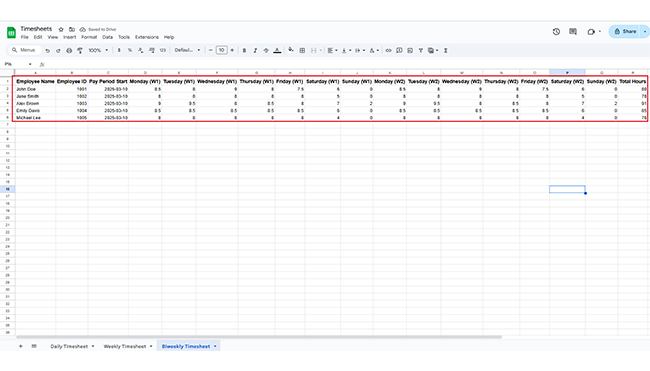Switch to the Weekly Timesheet tab
The width and height of the screenshot is (650, 371).
tap(124, 346)
